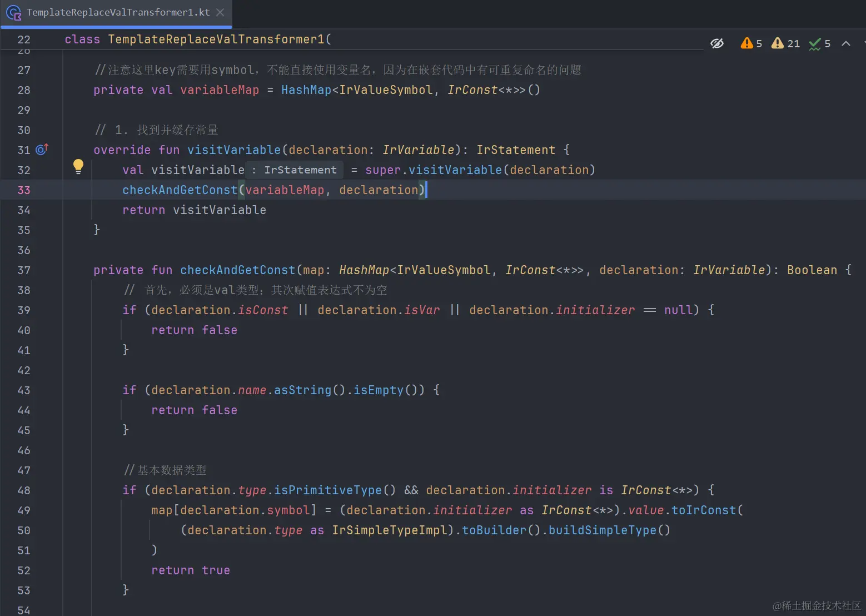Click 'return false' on line 40

click(x=195, y=330)
